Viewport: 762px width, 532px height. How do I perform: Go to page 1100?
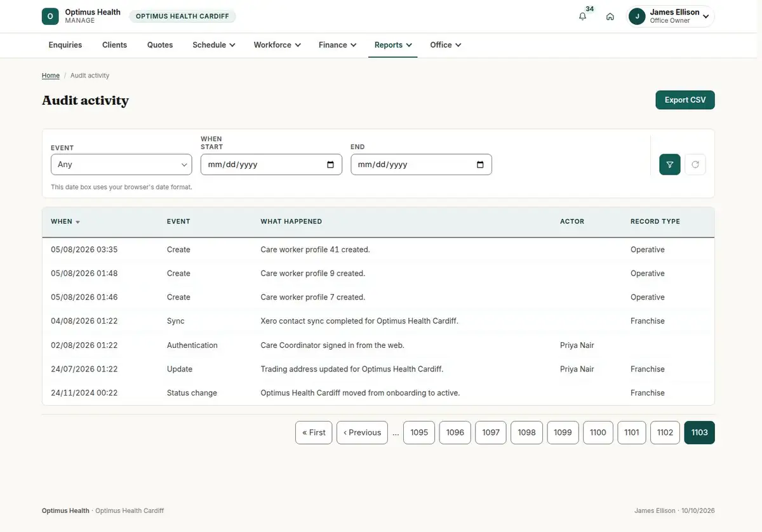click(598, 432)
